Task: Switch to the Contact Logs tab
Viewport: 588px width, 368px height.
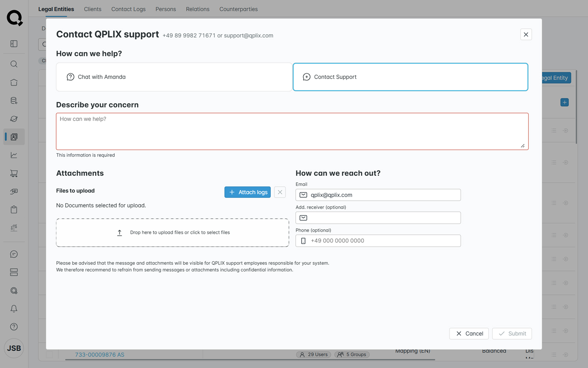Action: [x=128, y=9]
